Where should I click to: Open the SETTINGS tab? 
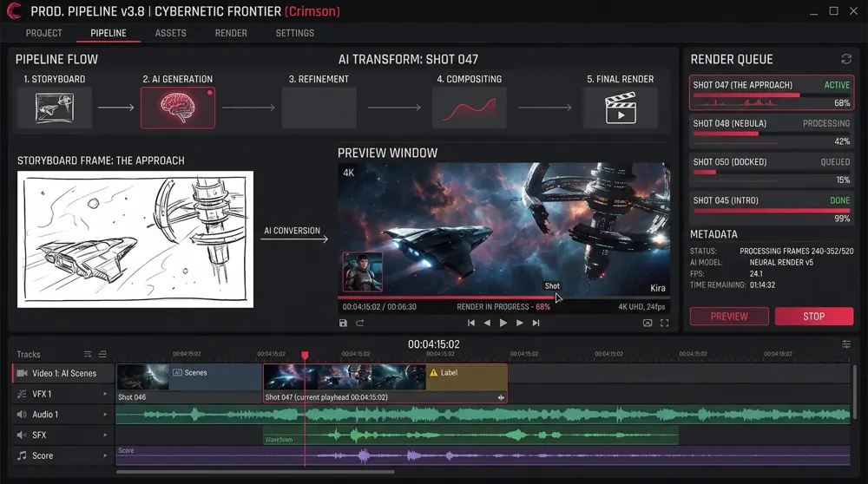(295, 33)
